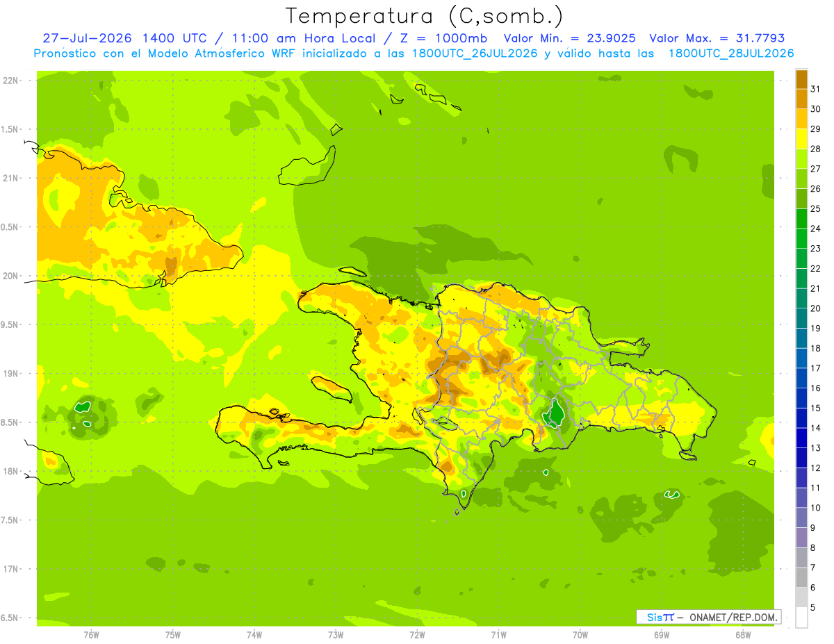Click the teal swatch between 19 and 20
834x644 pixels.
coord(801,319)
